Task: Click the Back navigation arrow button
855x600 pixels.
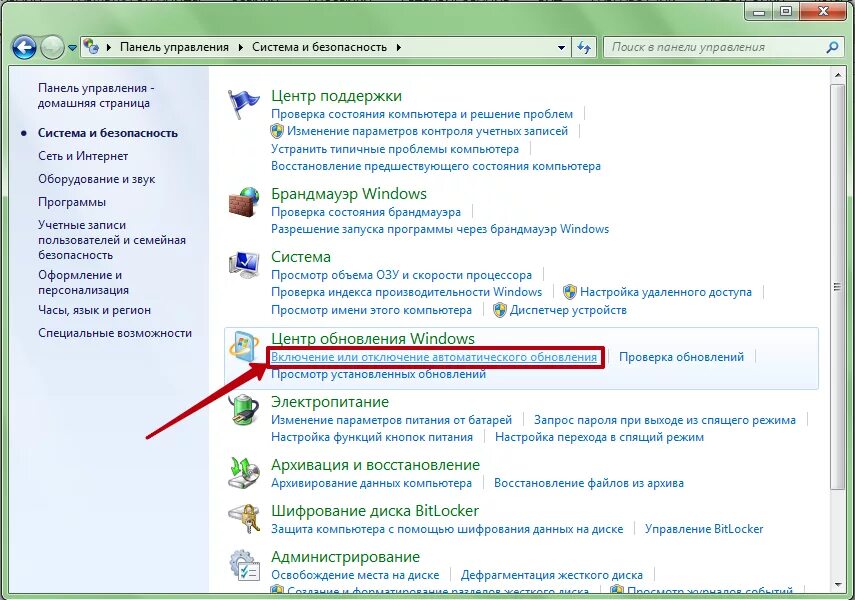Action: pyautogui.click(x=25, y=47)
